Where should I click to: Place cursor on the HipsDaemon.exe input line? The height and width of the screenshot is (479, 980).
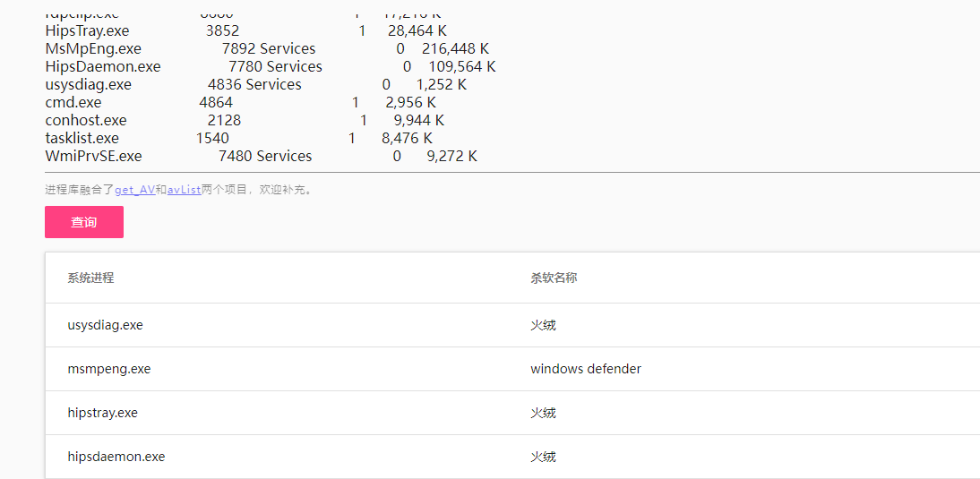270,66
